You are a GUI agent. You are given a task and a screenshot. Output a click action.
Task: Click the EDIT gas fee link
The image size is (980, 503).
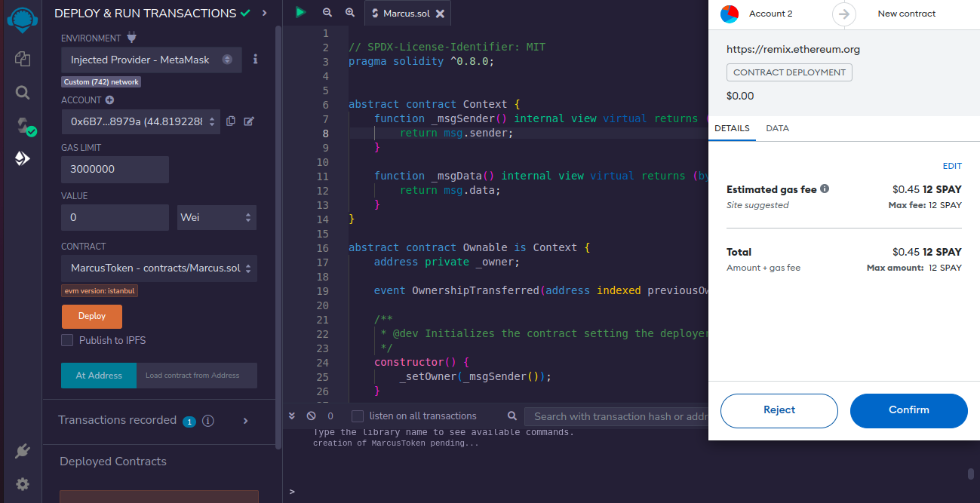tap(952, 166)
